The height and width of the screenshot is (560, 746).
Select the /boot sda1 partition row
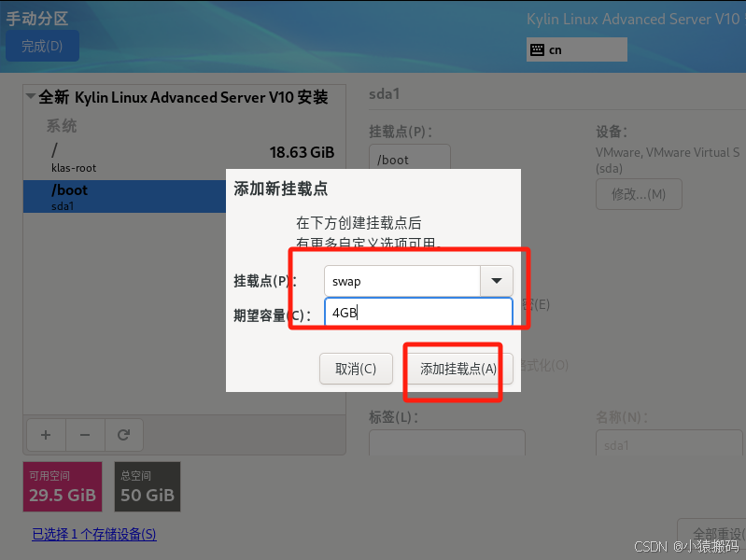pyautogui.click(x=125, y=196)
